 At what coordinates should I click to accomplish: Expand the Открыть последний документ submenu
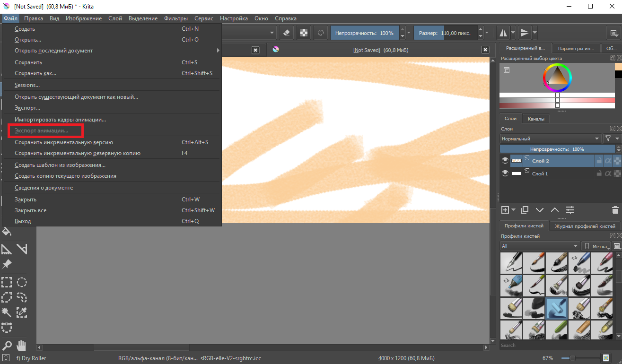pyautogui.click(x=112, y=51)
